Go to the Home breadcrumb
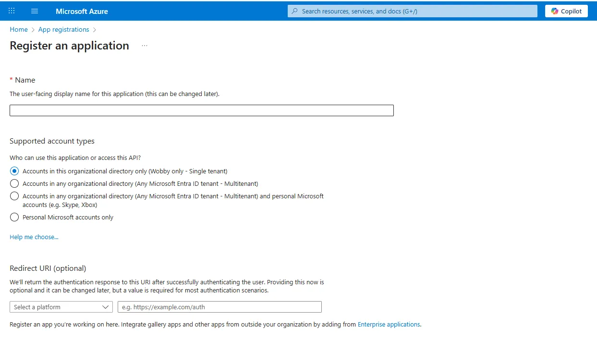This screenshot has width=597, height=364. [x=19, y=29]
